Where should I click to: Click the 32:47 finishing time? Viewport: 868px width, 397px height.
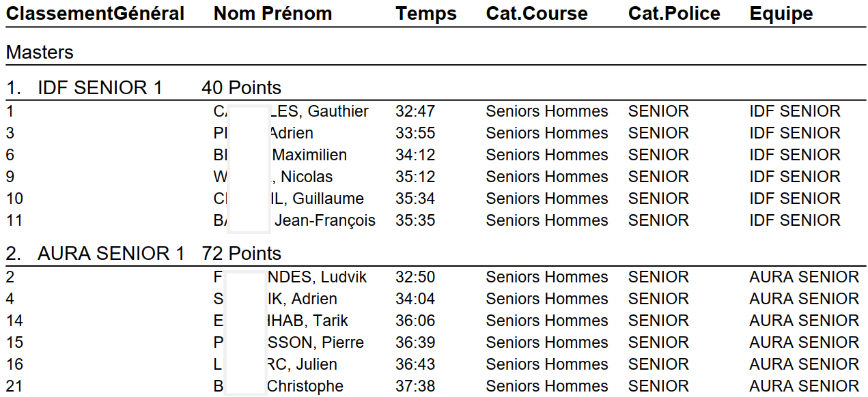[415, 111]
